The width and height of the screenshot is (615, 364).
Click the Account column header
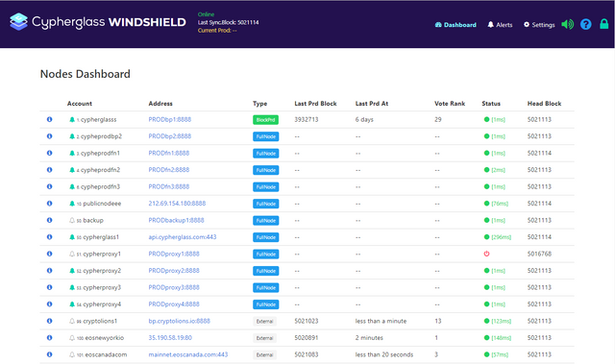79,104
